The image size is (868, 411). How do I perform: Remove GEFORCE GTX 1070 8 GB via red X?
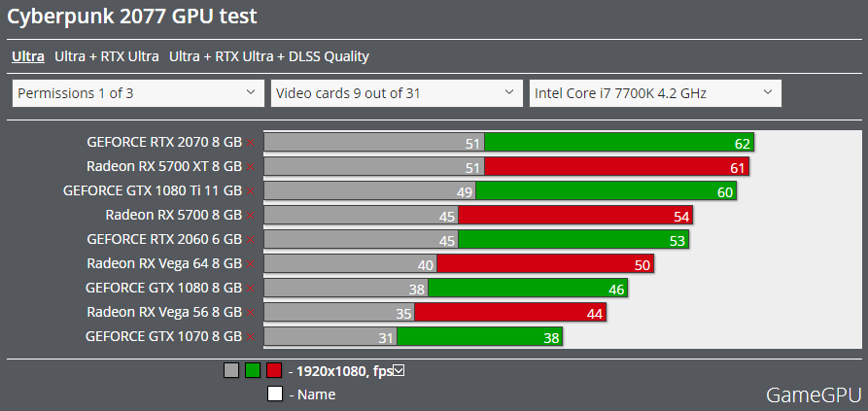[250, 336]
